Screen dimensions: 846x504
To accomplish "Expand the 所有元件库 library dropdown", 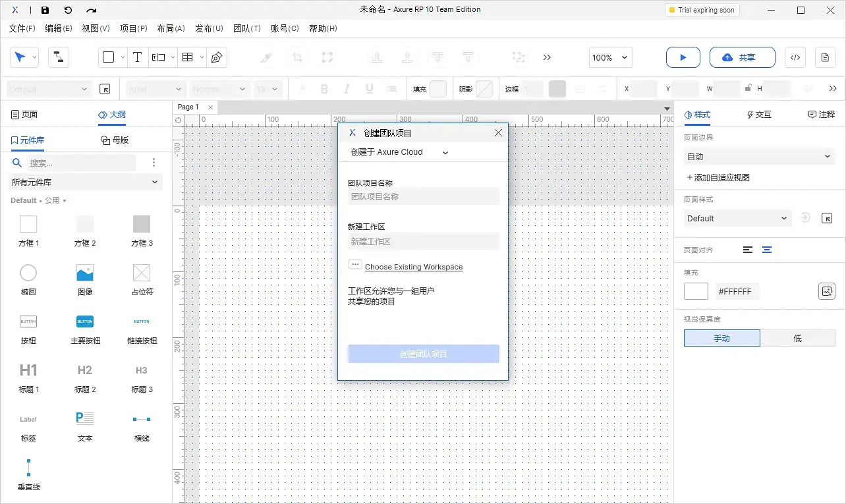I will [84, 181].
